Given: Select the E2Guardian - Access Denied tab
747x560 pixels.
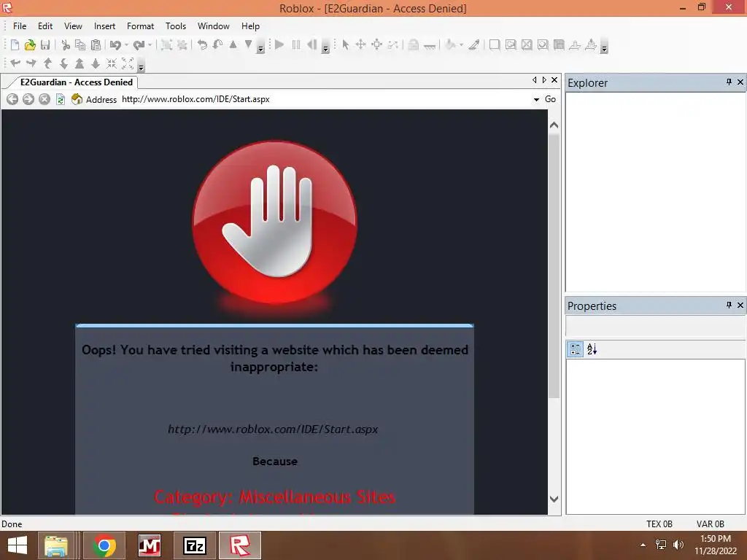Looking at the screenshot, I should point(76,82).
